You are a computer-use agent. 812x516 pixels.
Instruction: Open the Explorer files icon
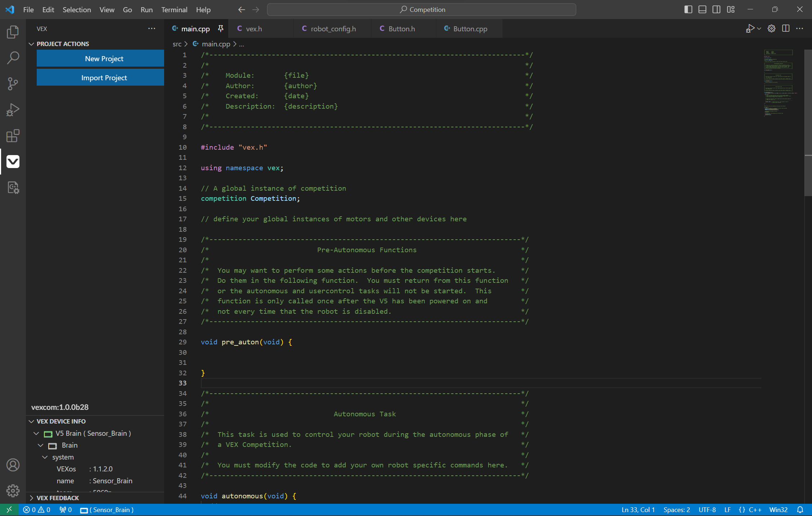tap(13, 32)
